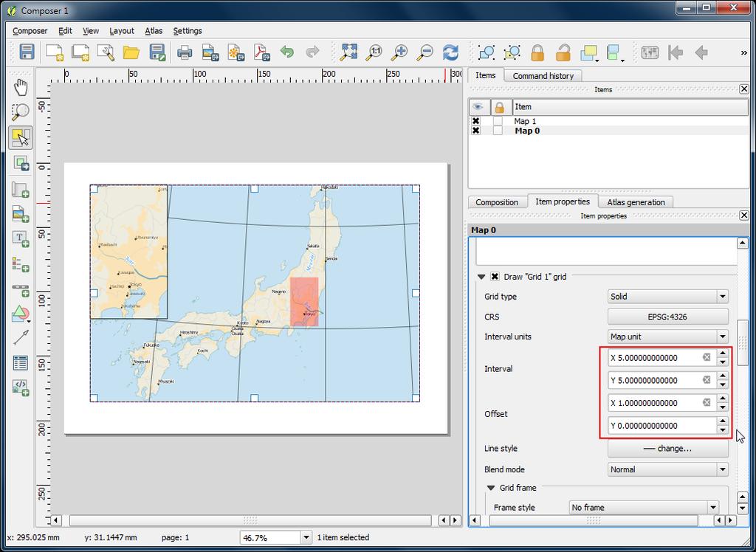Add a new map to the composition
Viewport: 756px width, 552px height.
[21, 189]
